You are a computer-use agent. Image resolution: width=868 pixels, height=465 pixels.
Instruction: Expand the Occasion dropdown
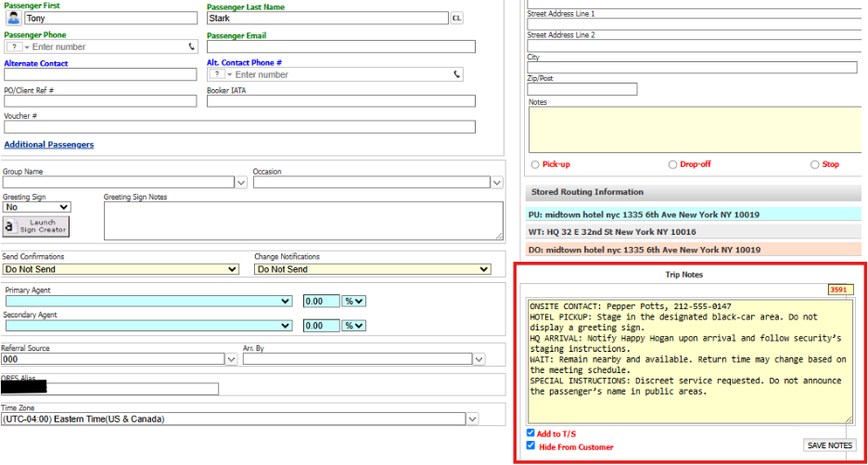(x=497, y=182)
